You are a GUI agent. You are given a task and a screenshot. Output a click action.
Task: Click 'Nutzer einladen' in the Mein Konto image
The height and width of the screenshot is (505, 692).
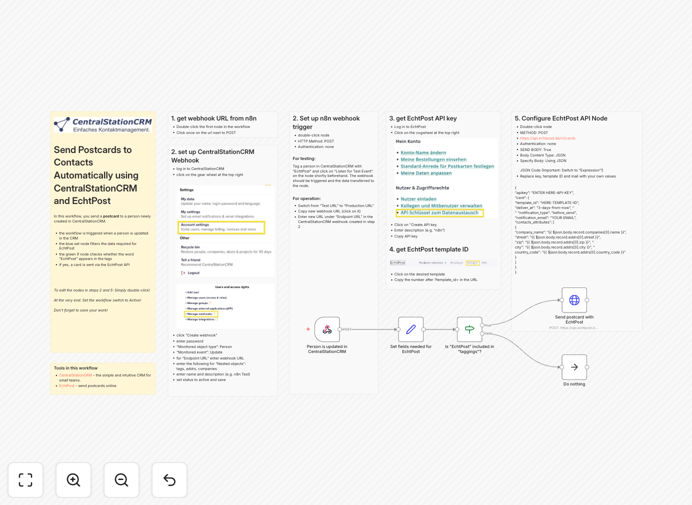[x=418, y=199]
